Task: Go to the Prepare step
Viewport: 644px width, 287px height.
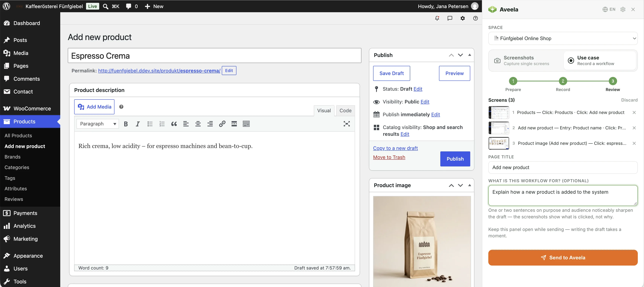Action: point(513,84)
